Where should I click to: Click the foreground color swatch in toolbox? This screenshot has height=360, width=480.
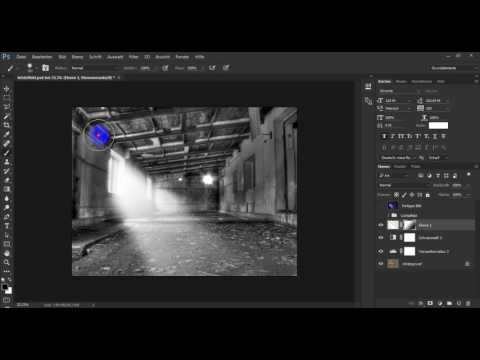click(x=5, y=287)
